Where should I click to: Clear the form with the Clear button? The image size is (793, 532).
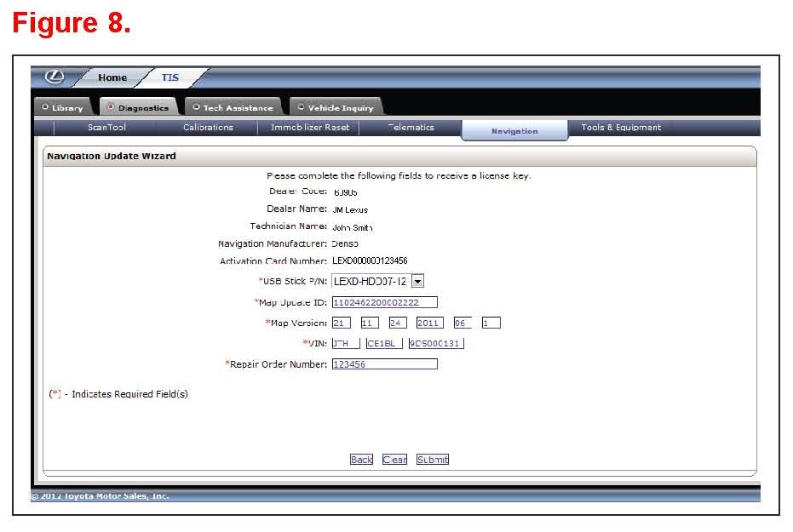coord(394,460)
